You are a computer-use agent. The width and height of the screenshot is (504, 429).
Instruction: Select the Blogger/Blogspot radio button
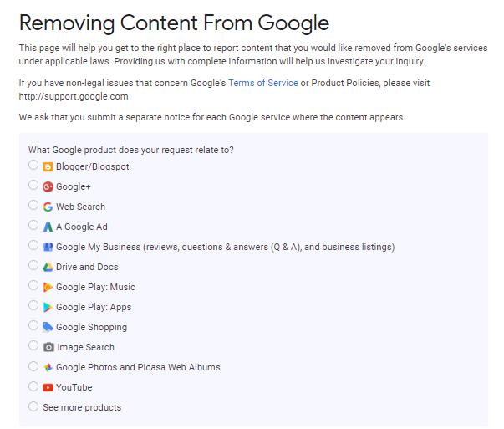click(x=33, y=165)
